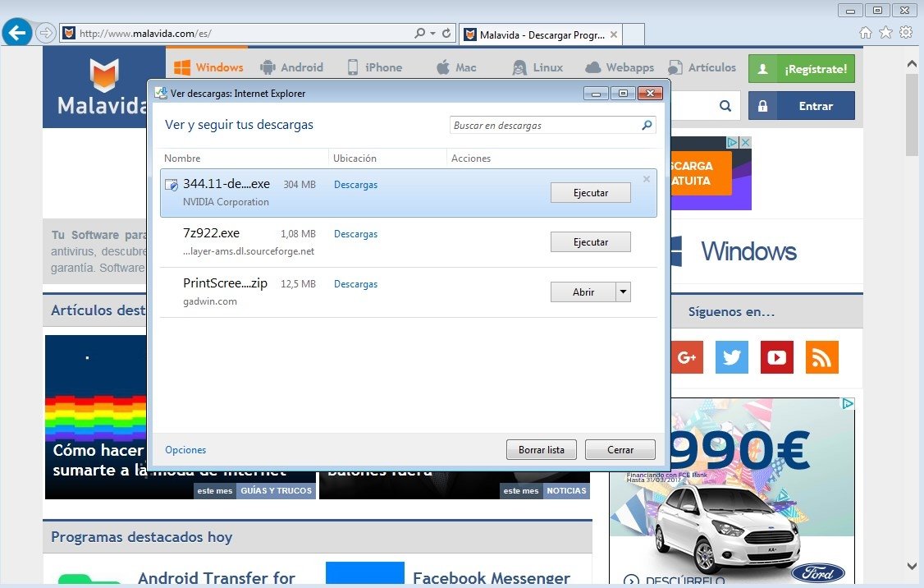Open Malavida's RSS feed icon
This screenshot has height=588, width=924.
(x=822, y=356)
